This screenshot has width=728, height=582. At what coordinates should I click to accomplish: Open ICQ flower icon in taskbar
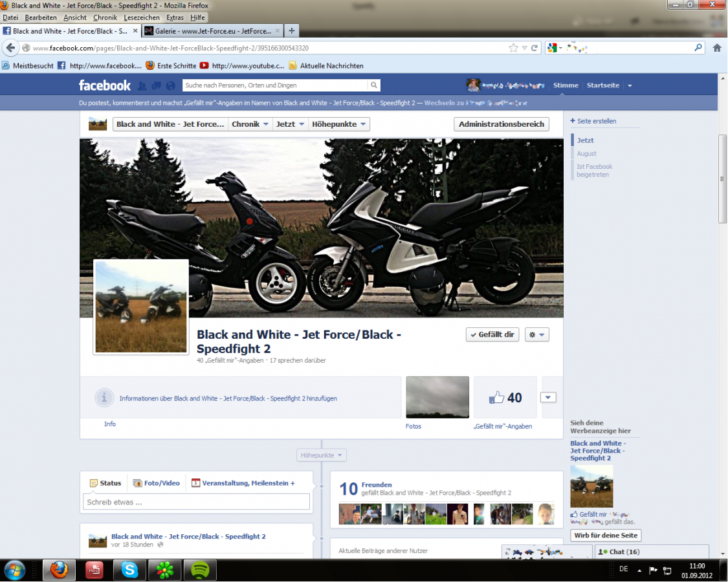pyautogui.click(x=165, y=570)
